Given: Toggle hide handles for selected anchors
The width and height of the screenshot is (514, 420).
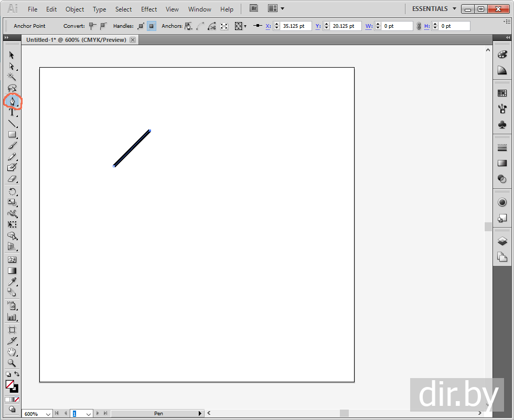Looking at the screenshot, I should pos(152,26).
